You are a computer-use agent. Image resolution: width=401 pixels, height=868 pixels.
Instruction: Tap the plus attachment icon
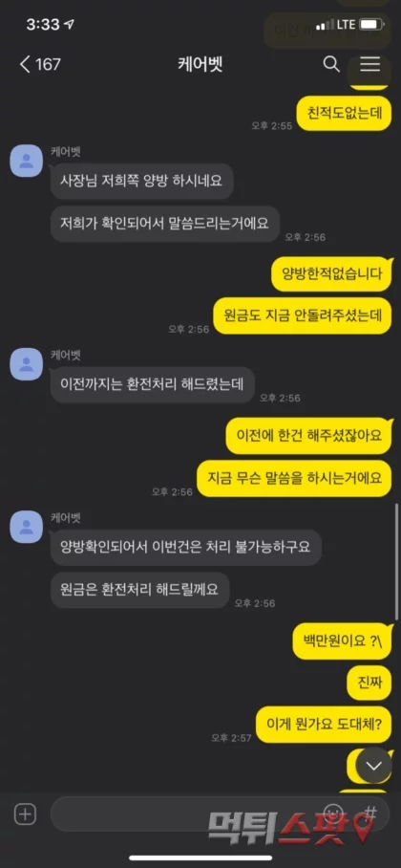click(x=25, y=814)
